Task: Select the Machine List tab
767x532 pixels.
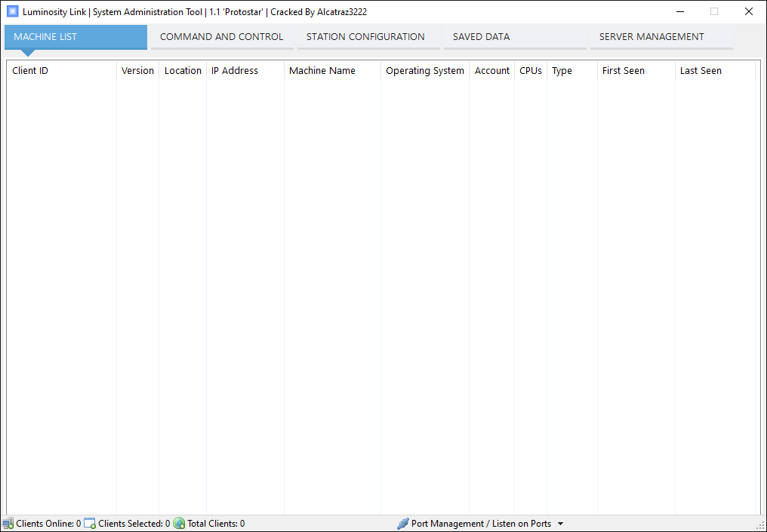Action: point(75,37)
